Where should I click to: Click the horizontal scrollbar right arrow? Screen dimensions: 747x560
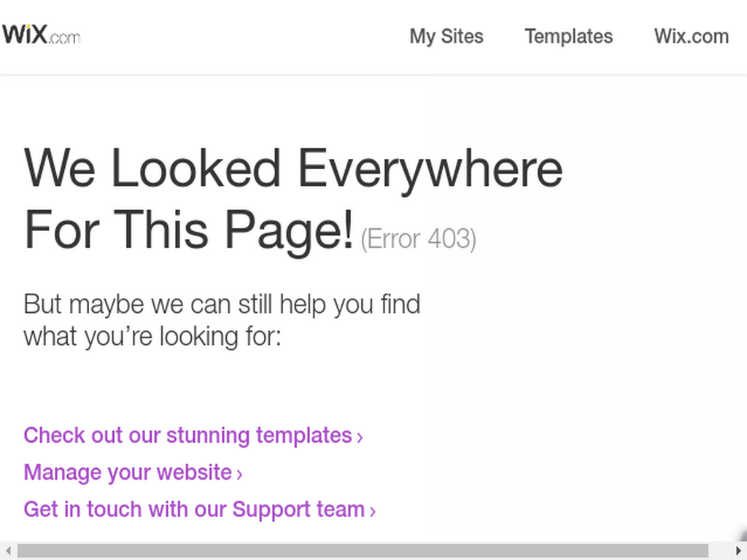(739, 551)
